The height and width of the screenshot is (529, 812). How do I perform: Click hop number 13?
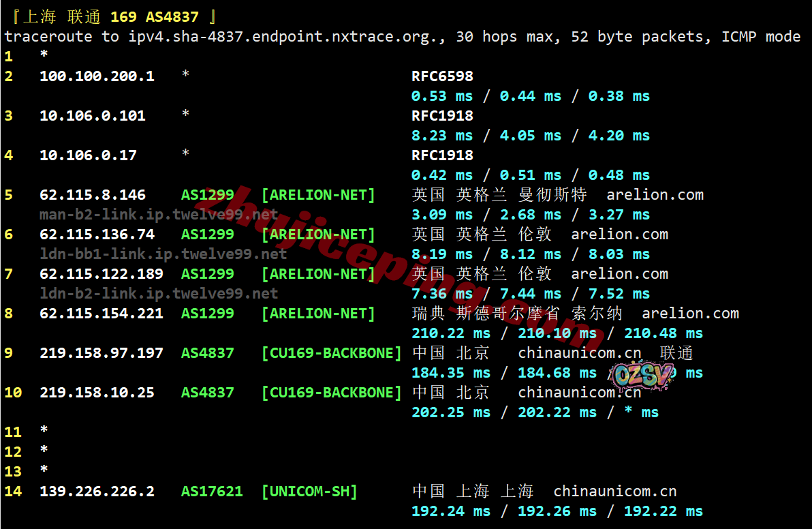[x=13, y=472]
